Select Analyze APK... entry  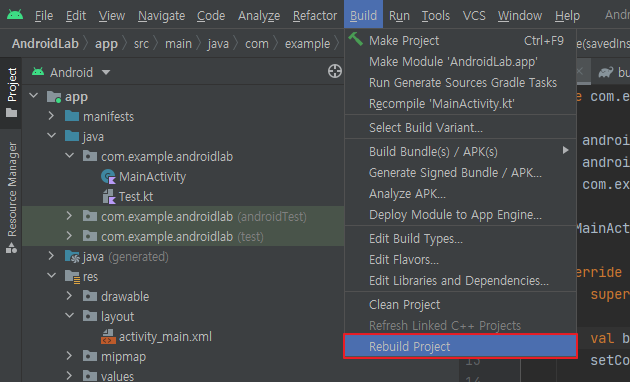[460, 194]
